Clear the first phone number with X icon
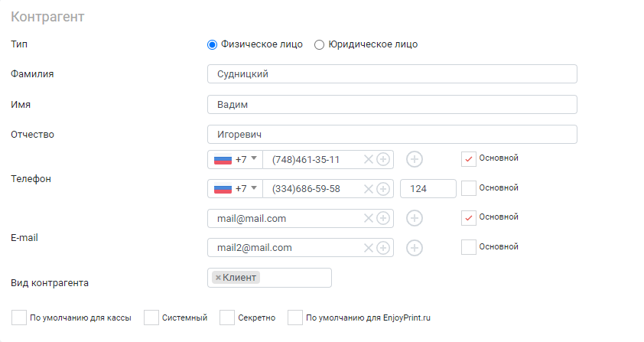Screen dimensions: 644x342 [369, 159]
